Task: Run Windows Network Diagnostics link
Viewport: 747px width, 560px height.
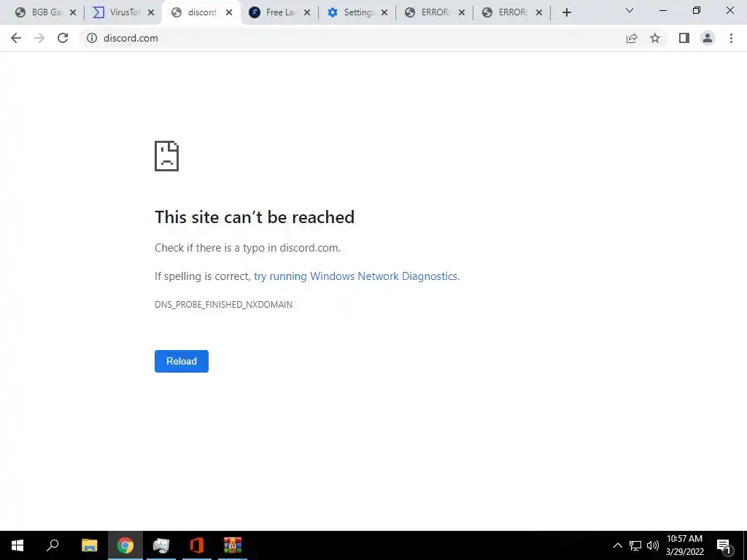Action: point(356,276)
